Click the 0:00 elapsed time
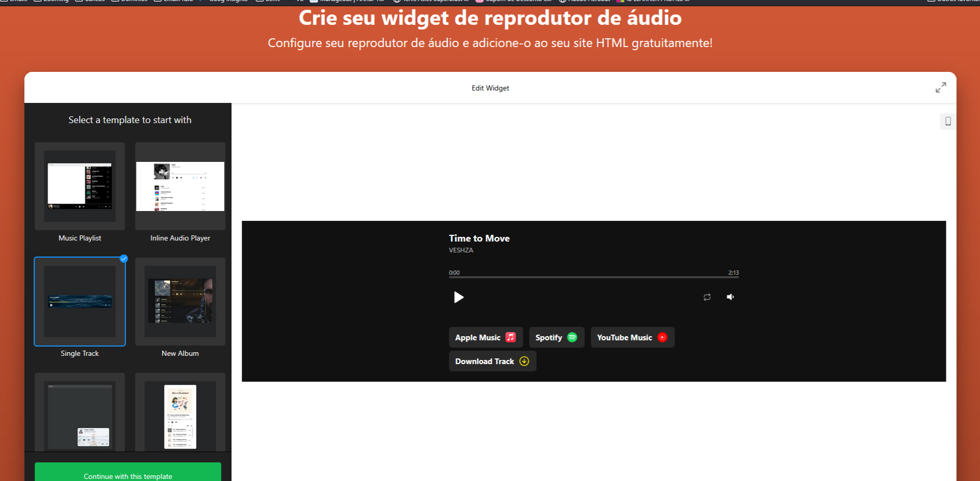The width and height of the screenshot is (980, 481). 454,273
